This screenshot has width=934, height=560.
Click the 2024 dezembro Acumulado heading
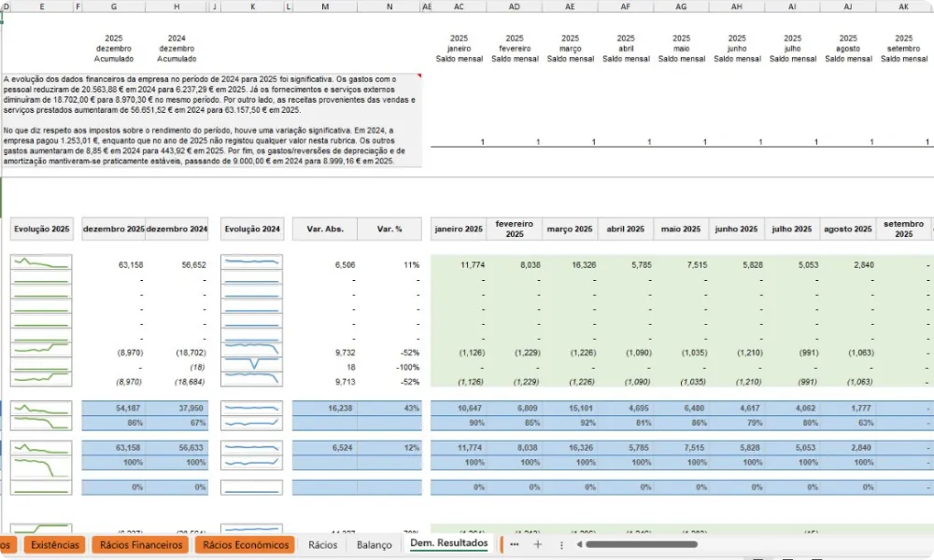click(177, 49)
